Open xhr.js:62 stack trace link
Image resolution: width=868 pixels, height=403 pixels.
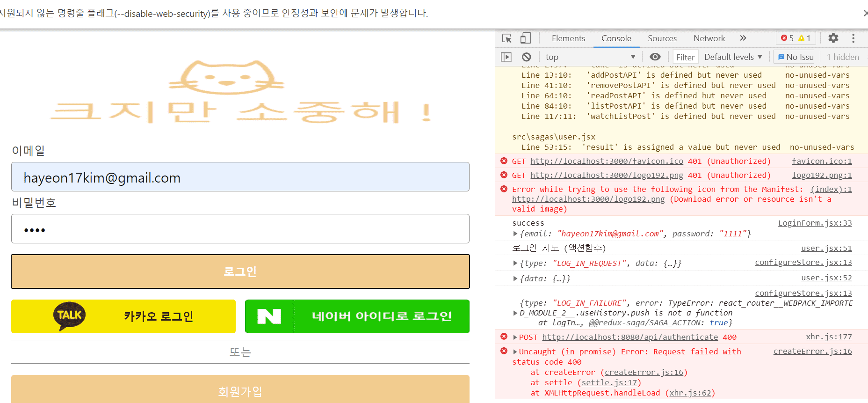(690, 393)
